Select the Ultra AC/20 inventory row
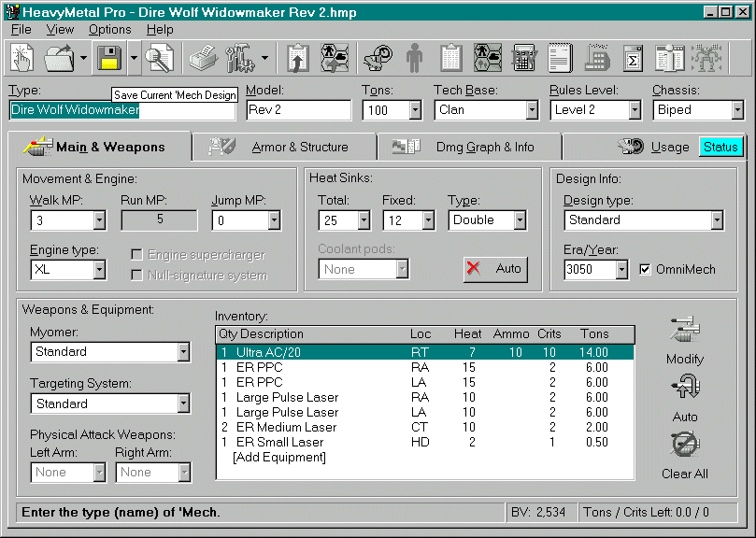 [x=425, y=352]
